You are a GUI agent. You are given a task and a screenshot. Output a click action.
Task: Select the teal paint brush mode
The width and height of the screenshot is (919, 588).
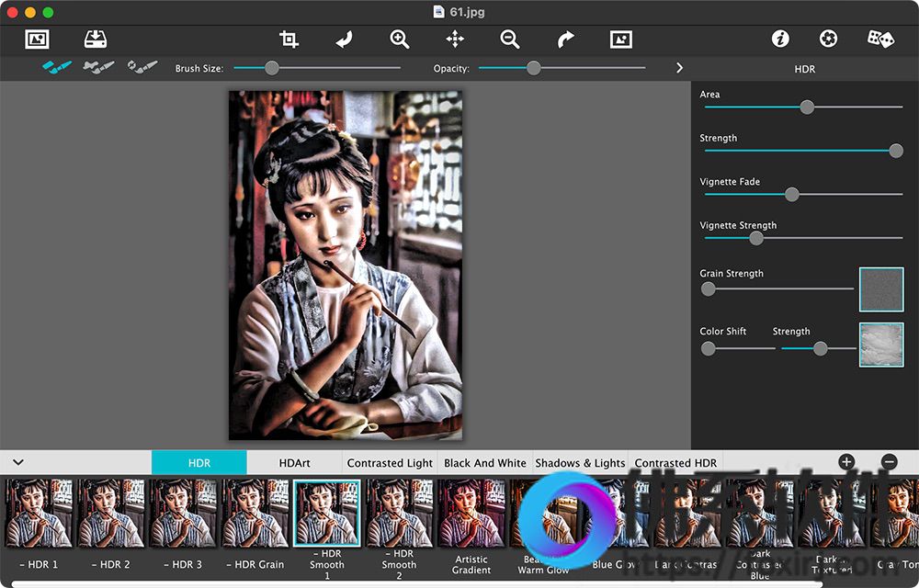[57, 67]
